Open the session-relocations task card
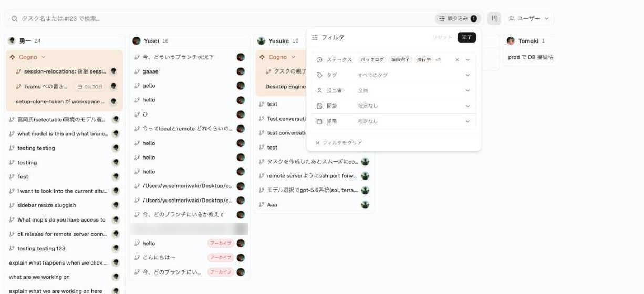This screenshot has height=294, width=644. coord(65,71)
